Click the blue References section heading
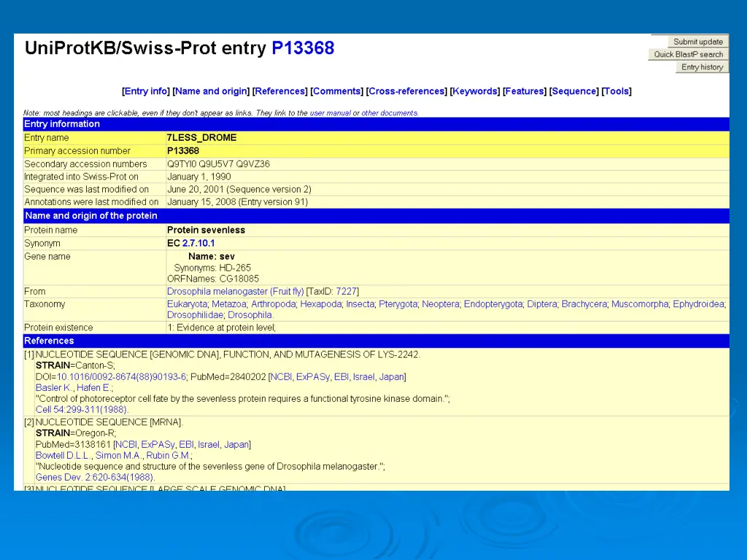The image size is (747, 560). coord(49,341)
